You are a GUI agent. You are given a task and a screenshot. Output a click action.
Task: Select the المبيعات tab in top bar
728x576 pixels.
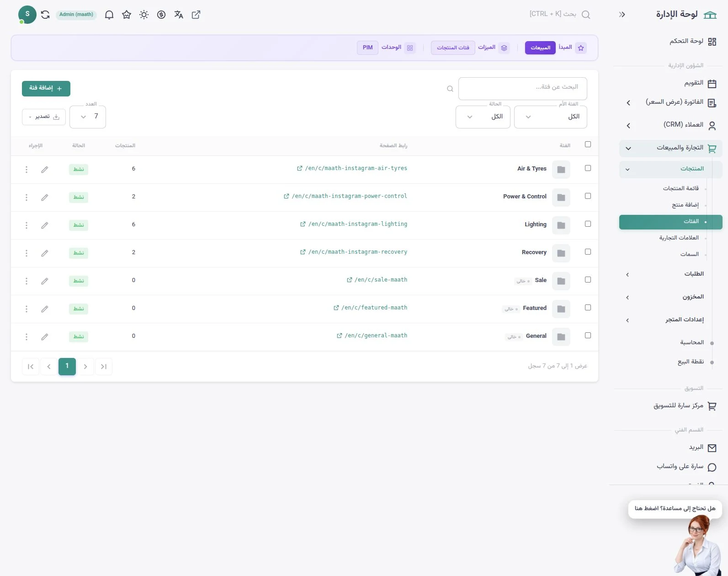(x=540, y=48)
